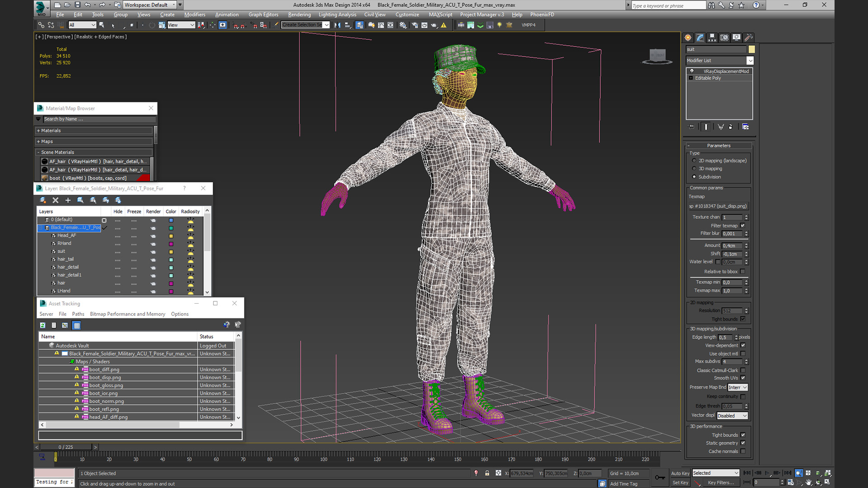Open the View reference coordinate dropdown
The image size is (868, 488).
181,25
